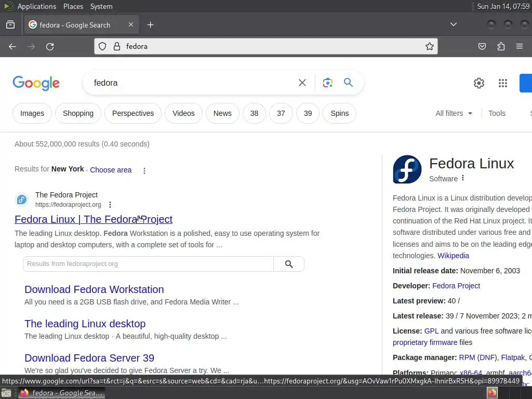This screenshot has height=399, width=532.
Task: Open the Extensions puzzle icon
Action: 501,46
